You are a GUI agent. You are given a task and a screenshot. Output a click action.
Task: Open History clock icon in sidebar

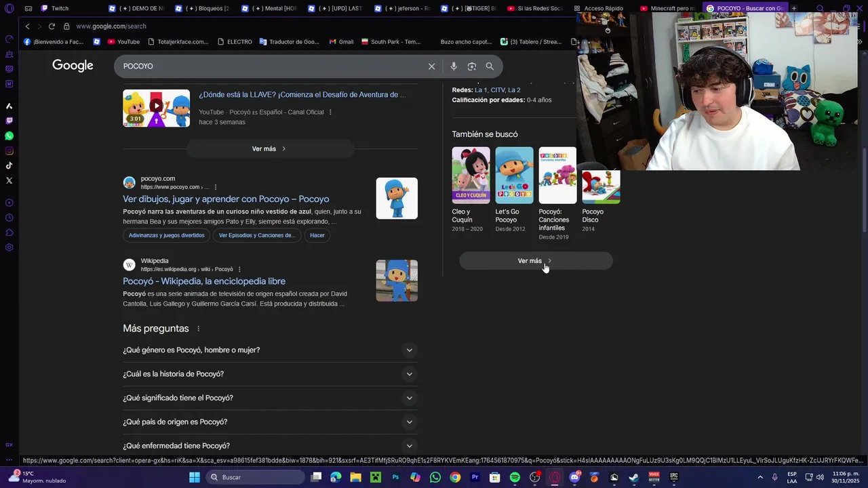coord(9,218)
